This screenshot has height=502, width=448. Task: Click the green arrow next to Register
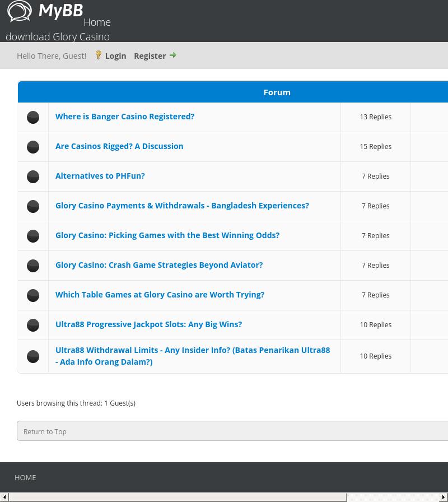173,55
